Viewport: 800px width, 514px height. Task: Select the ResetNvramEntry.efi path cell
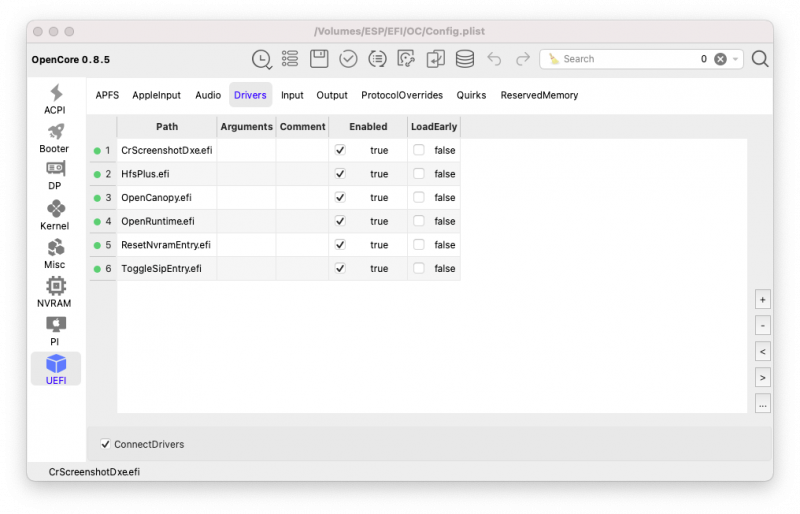167,244
